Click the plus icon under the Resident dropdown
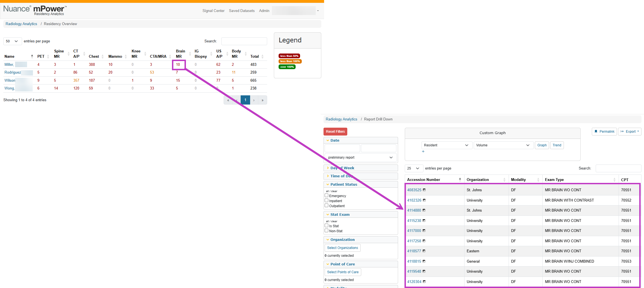 423,151
